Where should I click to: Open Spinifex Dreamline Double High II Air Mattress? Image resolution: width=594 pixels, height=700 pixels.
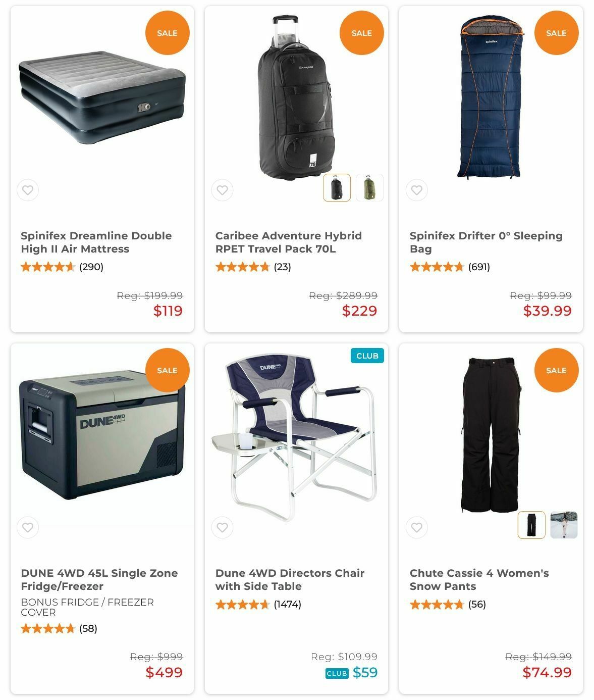[x=96, y=242]
